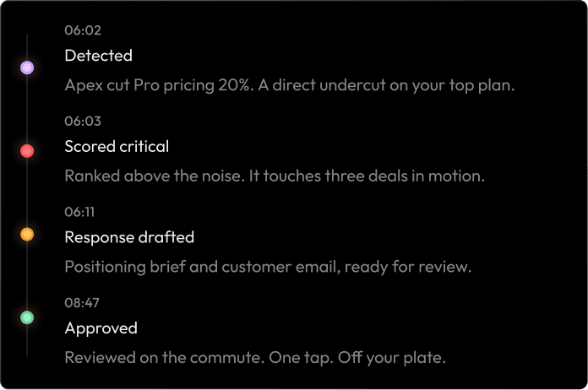The height and width of the screenshot is (390, 588).
Task: Open the Response drafted entry title
Action: [x=129, y=237]
